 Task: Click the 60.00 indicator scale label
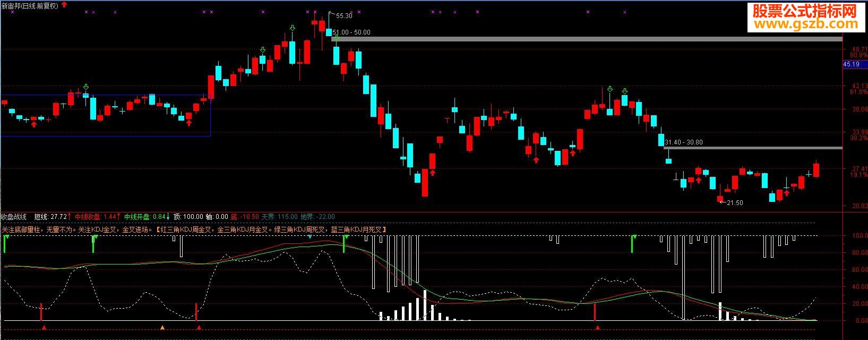(859, 270)
